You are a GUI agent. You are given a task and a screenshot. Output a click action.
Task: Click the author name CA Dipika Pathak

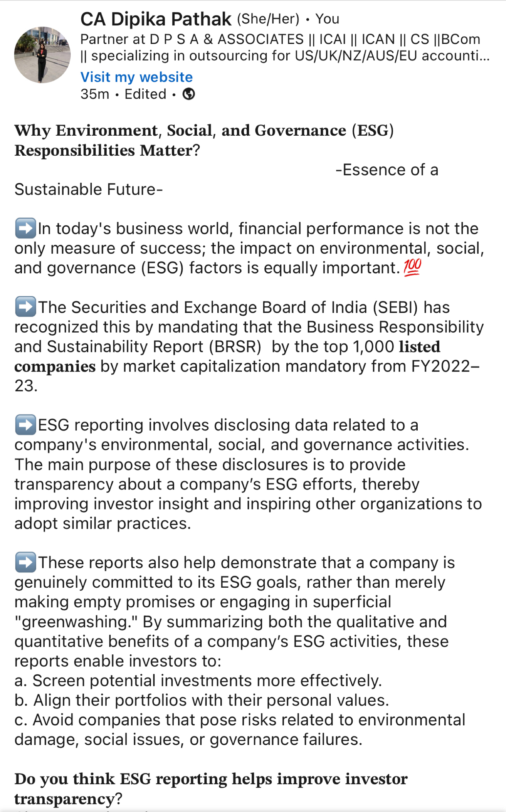tap(156, 19)
